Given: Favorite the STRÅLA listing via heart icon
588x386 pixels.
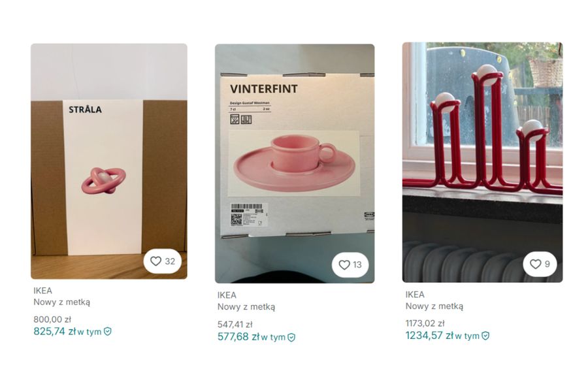Looking at the screenshot, I should coord(155,261).
